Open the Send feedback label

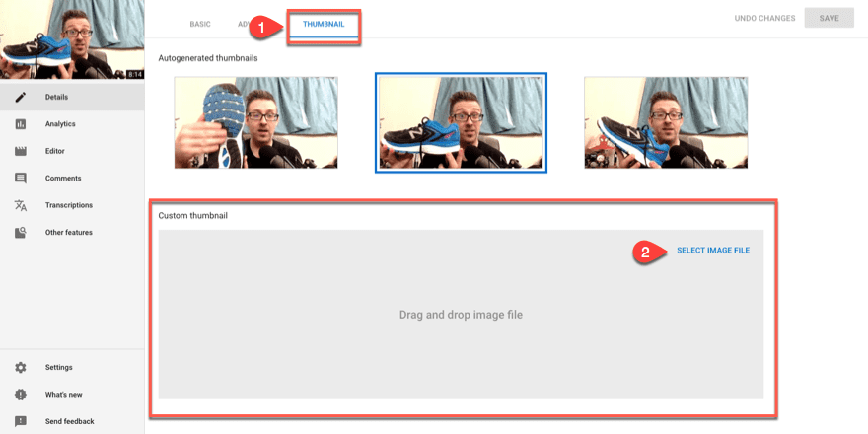click(x=70, y=422)
